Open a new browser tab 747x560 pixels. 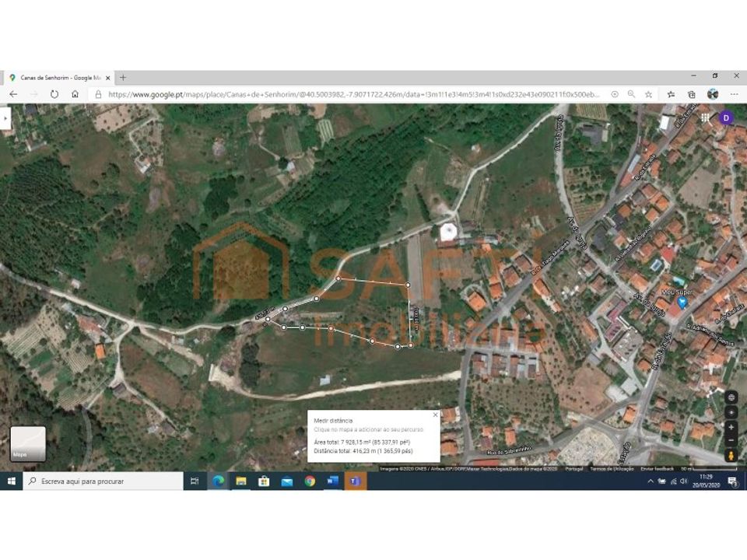pos(123,77)
